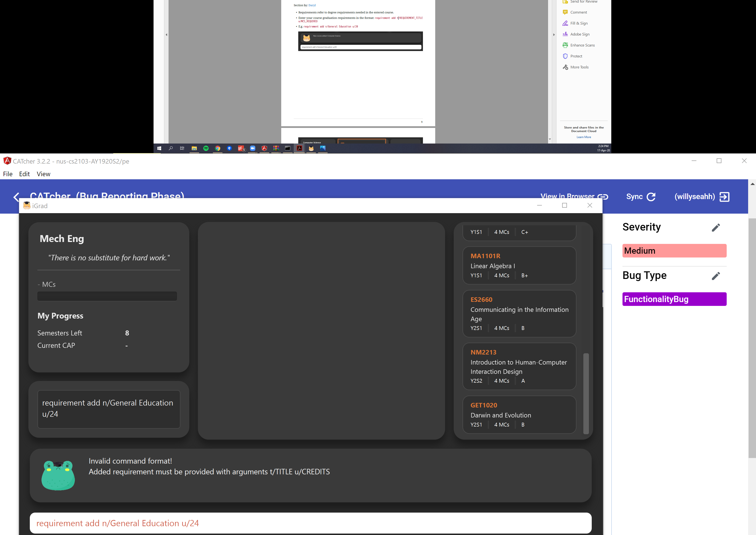Image resolution: width=756 pixels, height=535 pixels.
Task: Open the Protect tool shield icon
Action: (x=565, y=56)
